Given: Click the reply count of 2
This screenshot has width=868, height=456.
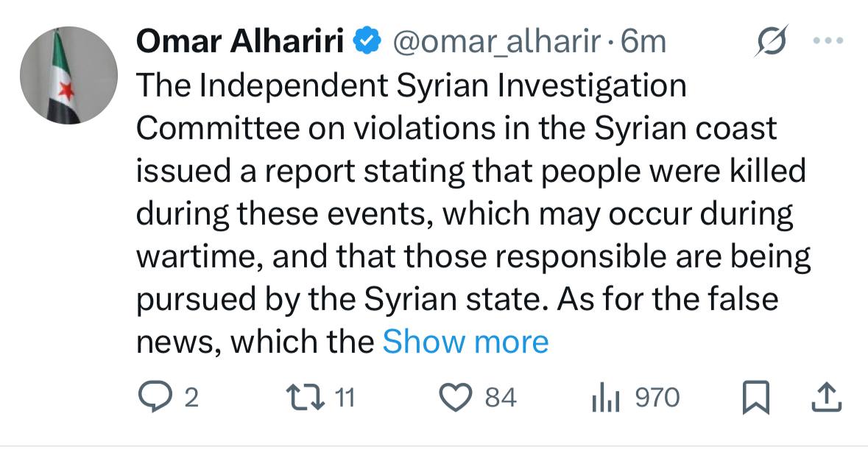Looking at the screenshot, I should (x=191, y=399).
